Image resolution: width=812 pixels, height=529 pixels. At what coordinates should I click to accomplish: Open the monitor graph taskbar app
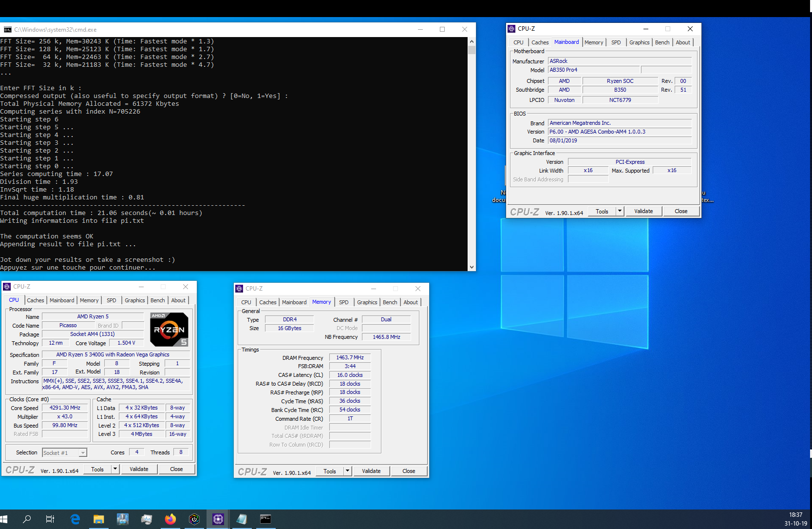click(147, 519)
